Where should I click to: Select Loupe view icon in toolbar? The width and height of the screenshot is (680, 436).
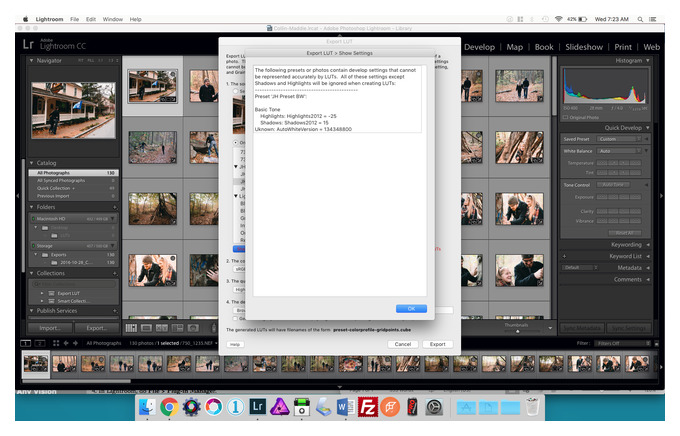point(147,328)
